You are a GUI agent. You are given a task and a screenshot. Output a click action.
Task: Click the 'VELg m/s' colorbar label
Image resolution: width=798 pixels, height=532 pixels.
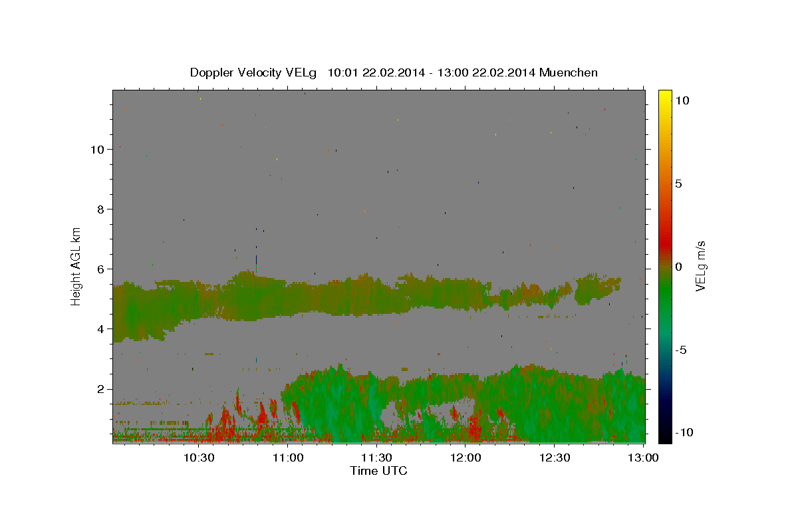point(700,266)
